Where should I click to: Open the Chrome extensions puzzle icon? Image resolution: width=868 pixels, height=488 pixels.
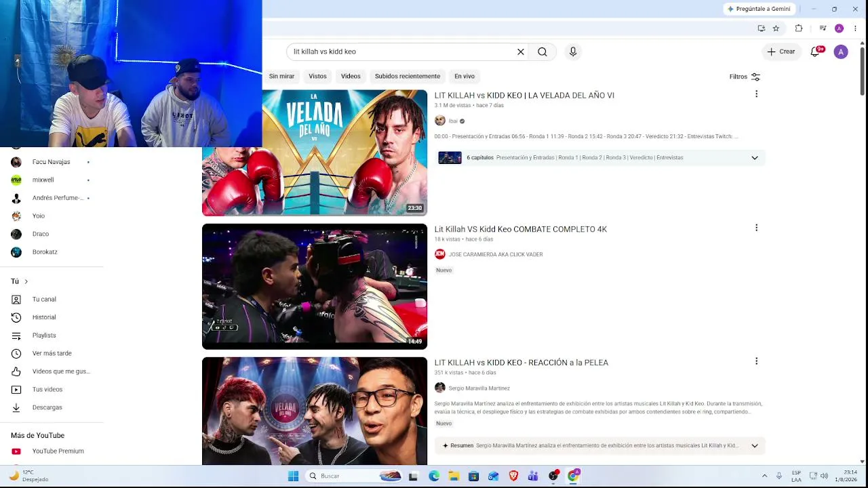[x=799, y=28]
